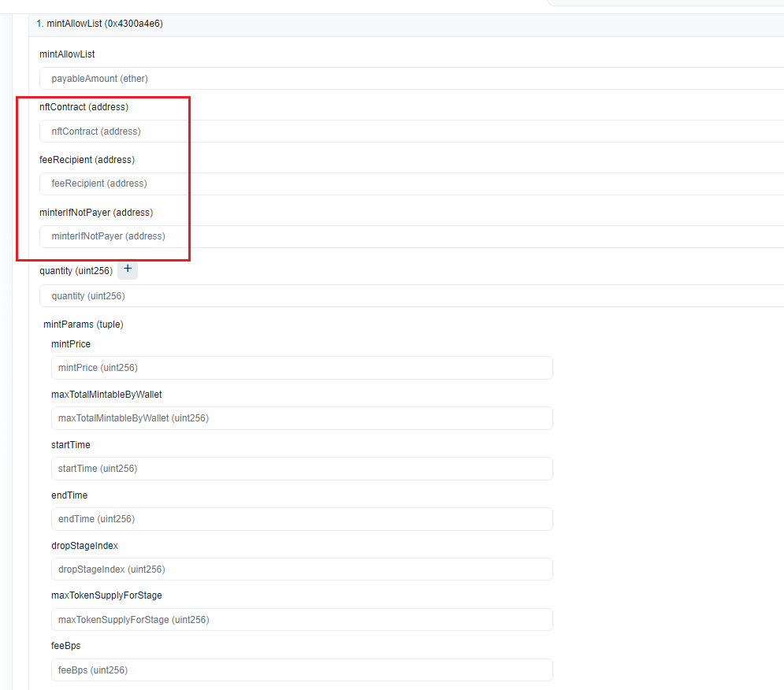The width and height of the screenshot is (784, 690).
Task: Click the mintPrice (uint256) input field
Action: [301, 368]
